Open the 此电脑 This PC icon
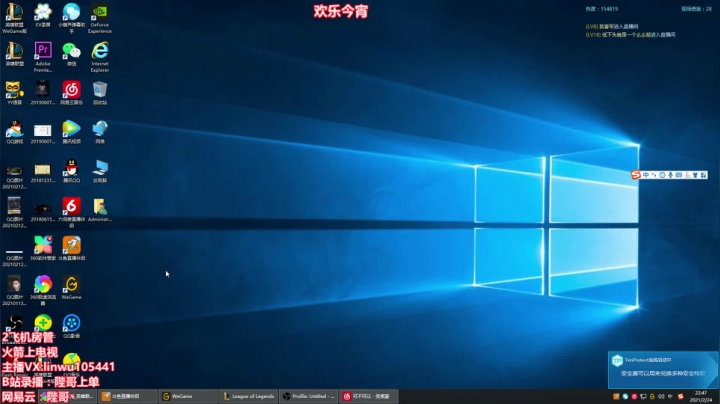 (100, 171)
